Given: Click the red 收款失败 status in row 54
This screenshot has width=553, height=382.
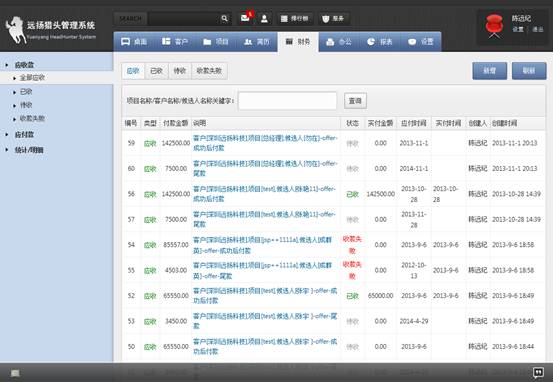Looking at the screenshot, I should [352, 245].
